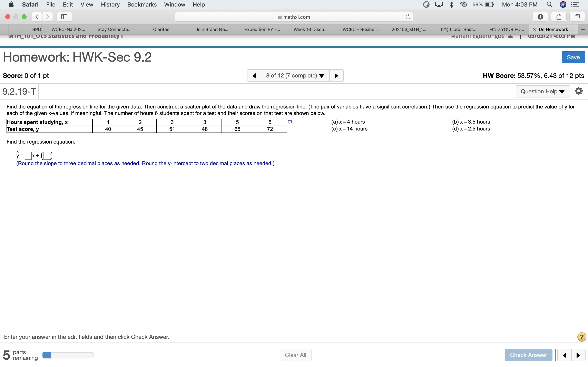Open the data table popup icon
Viewport: 588px width, 367px height.
pos(290,122)
